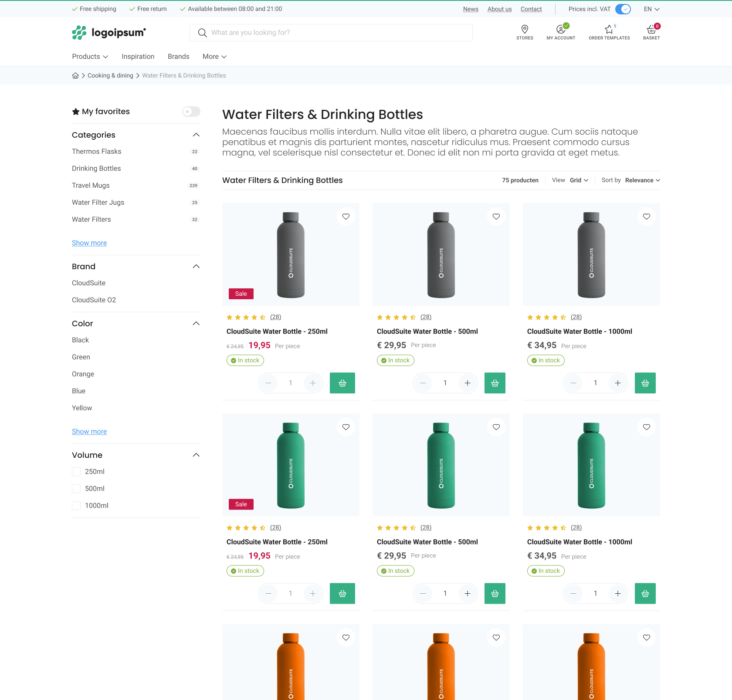This screenshot has width=732, height=700.
Task: Tick the 1000ml volume checkbox
Action: click(76, 506)
